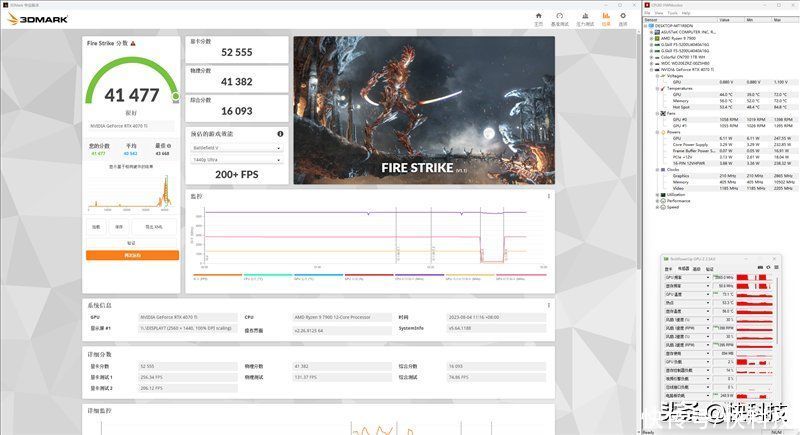Click the 16 093 combined score card
The image size is (800, 435).
point(237,108)
